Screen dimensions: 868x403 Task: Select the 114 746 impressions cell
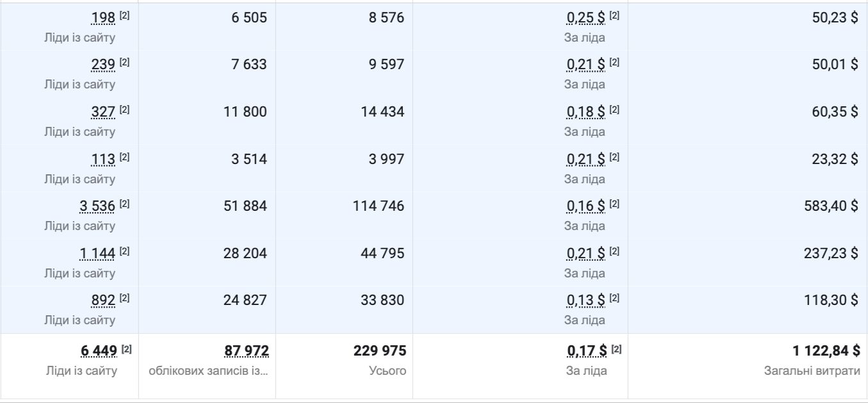379,207
